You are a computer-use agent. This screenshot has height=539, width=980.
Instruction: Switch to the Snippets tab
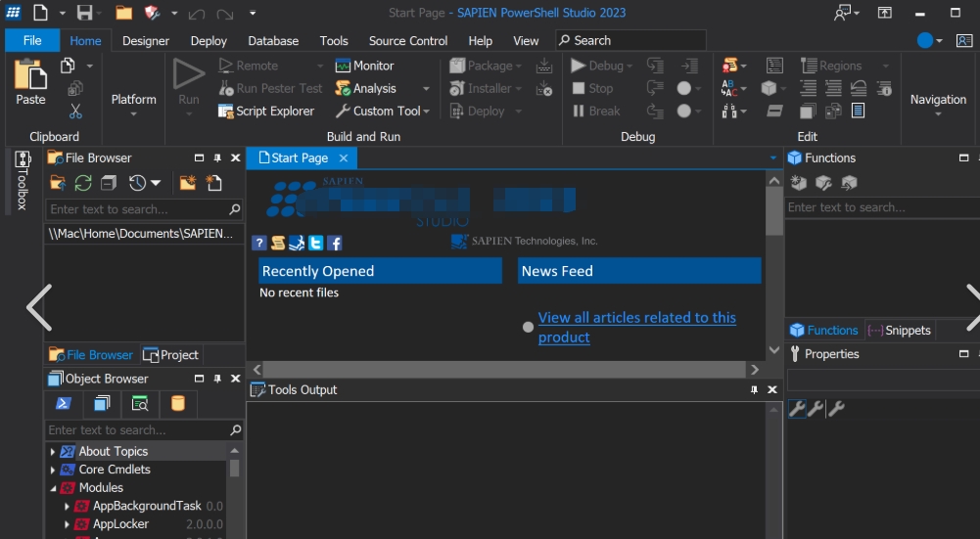900,330
